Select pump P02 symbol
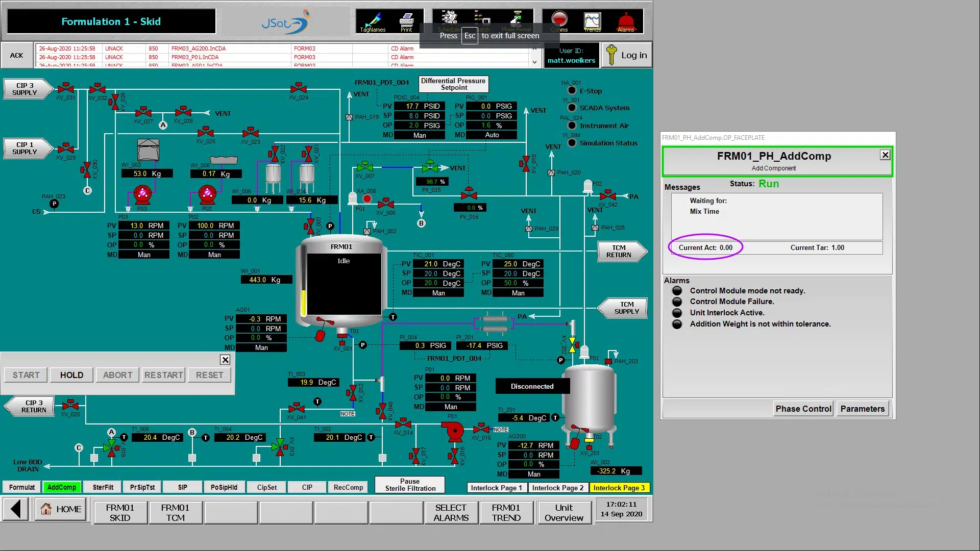Image resolution: width=980 pixels, height=551 pixels. click(x=207, y=194)
